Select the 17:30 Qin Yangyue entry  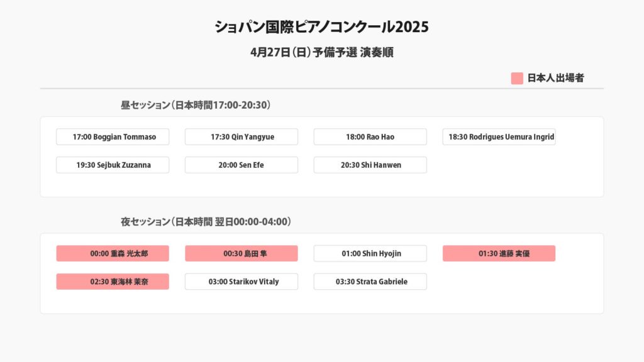click(241, 137)
